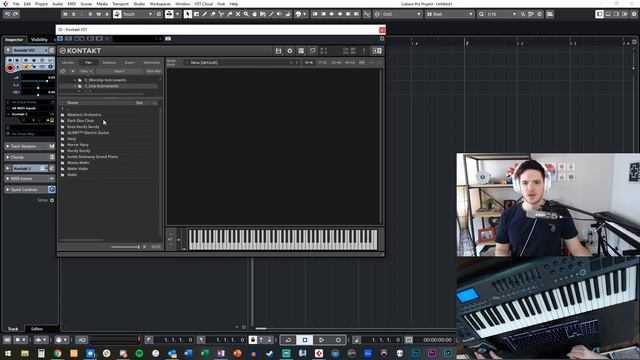This screenshot has width=640, height=360.
Task: Toggle the AQ auto quantize button
Action: pyautogui.click(x=82, y=340)
